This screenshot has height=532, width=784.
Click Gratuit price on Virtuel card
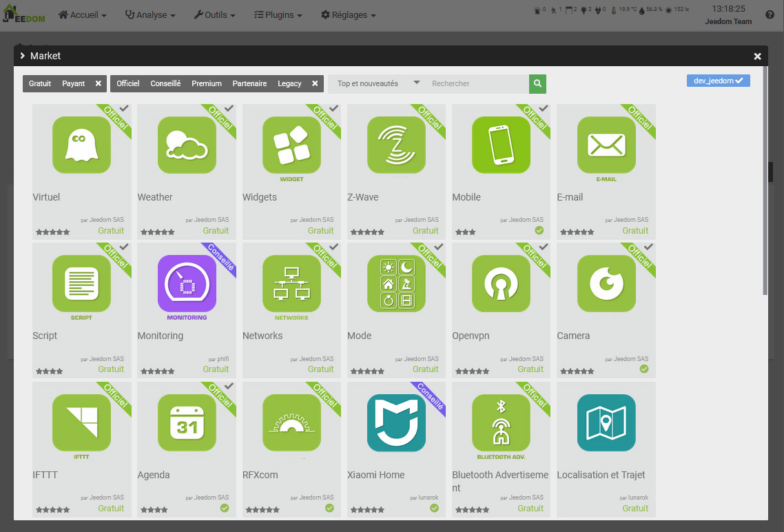[111, 230]
